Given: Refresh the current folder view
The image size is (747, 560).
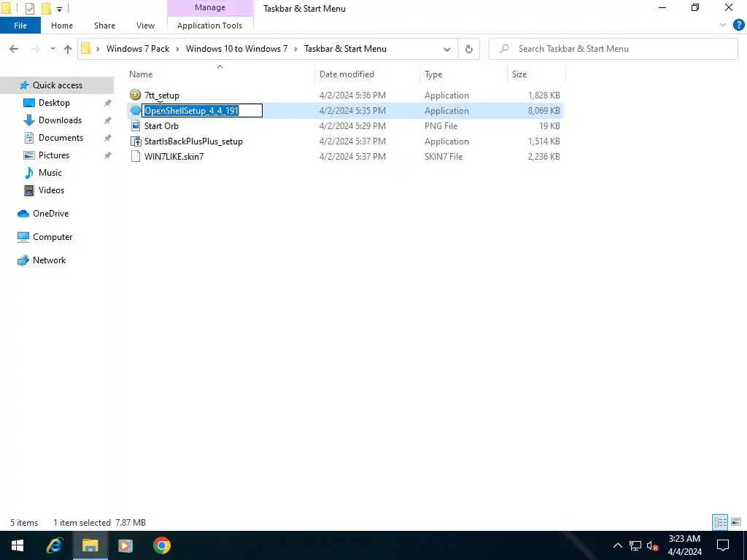Looking at the screenshot, I should (469, 49).
